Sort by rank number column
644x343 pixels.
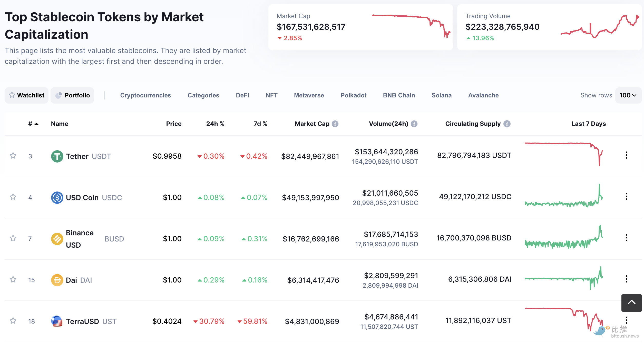(x=33, y=124)
